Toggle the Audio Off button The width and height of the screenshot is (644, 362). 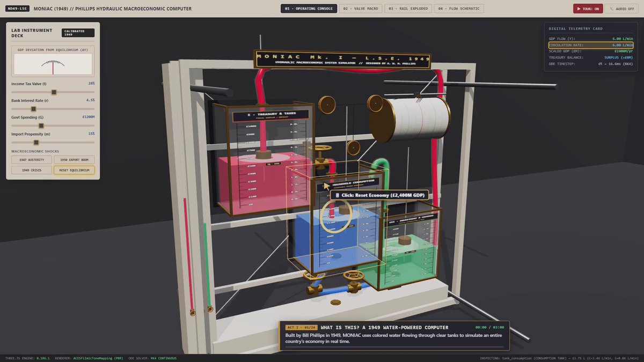pyautogui.click(x=621, y=9)
